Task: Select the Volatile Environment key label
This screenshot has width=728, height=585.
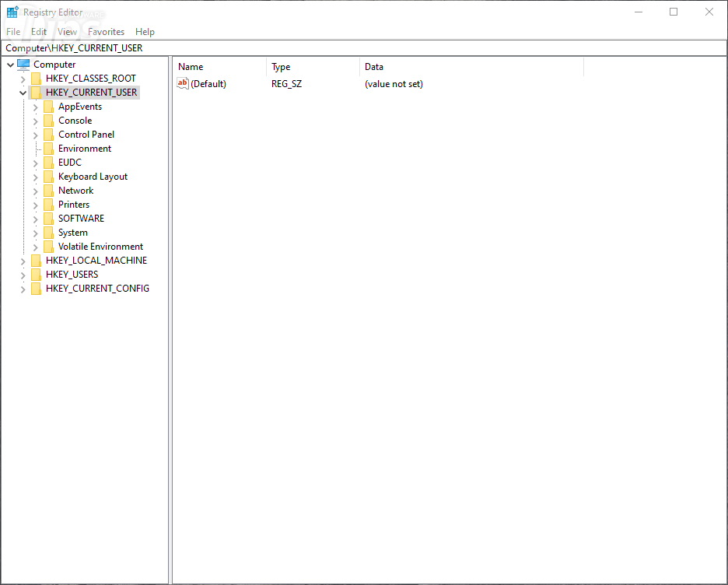Action: (x=100, y=247)
